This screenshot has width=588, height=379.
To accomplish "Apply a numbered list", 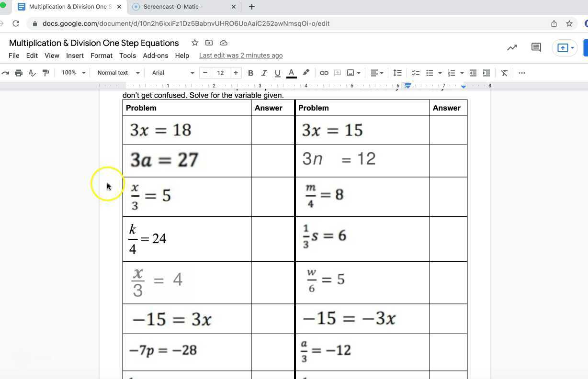I will point(451,73).
